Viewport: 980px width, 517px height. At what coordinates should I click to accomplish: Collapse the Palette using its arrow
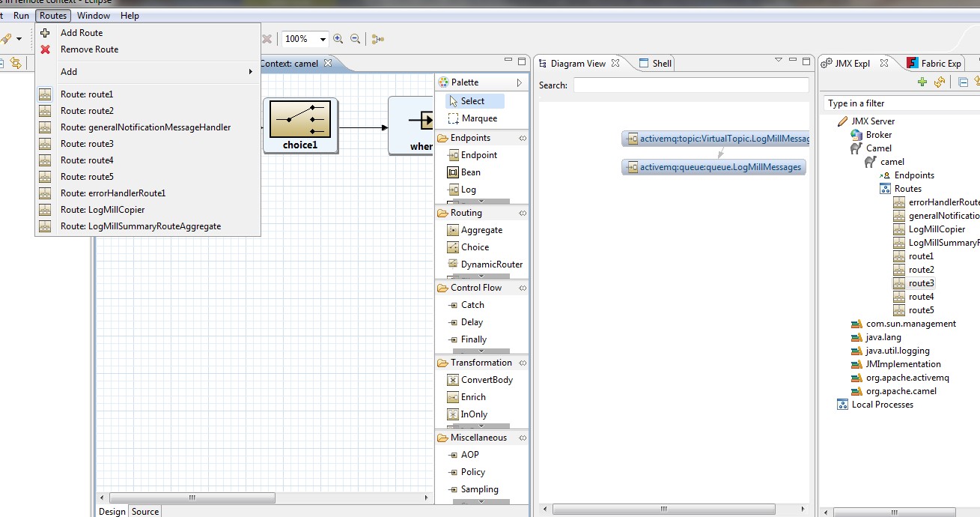coord(520,82)
